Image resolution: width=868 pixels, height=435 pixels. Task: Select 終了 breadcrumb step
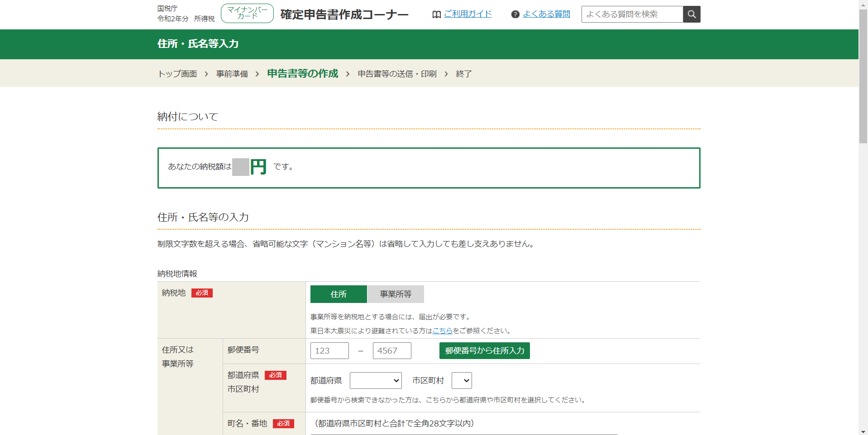464,74
